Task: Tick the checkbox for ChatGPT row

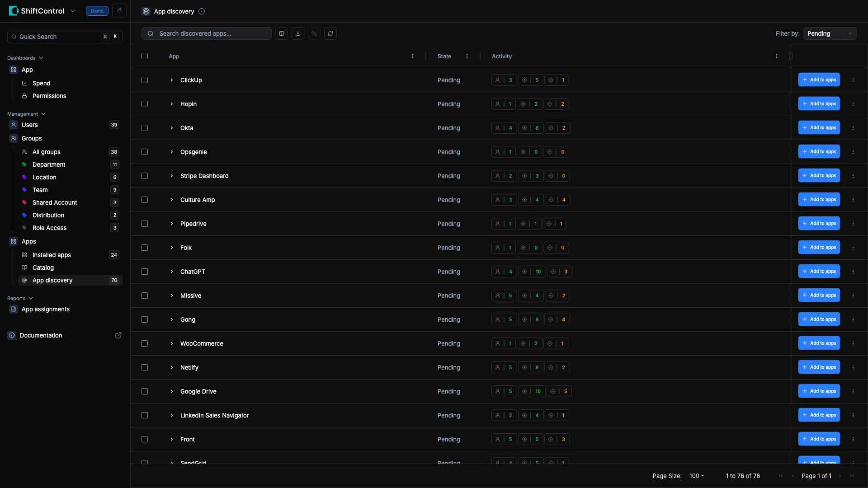Action: pyautogui.click(x=145, y=272)
